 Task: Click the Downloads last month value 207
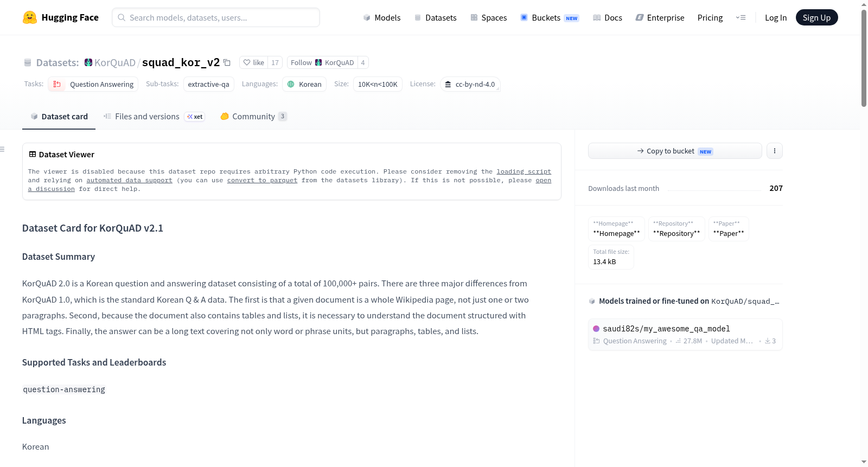click(776, 188)
